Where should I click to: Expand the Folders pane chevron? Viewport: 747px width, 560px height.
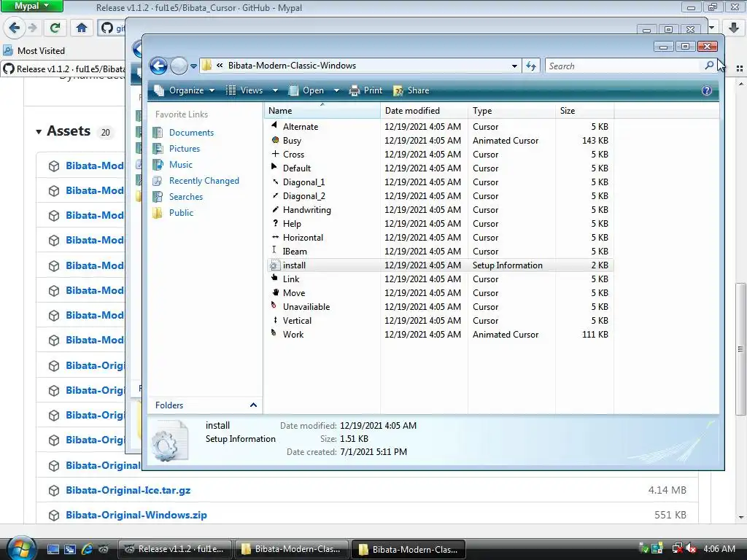[253, 405]
